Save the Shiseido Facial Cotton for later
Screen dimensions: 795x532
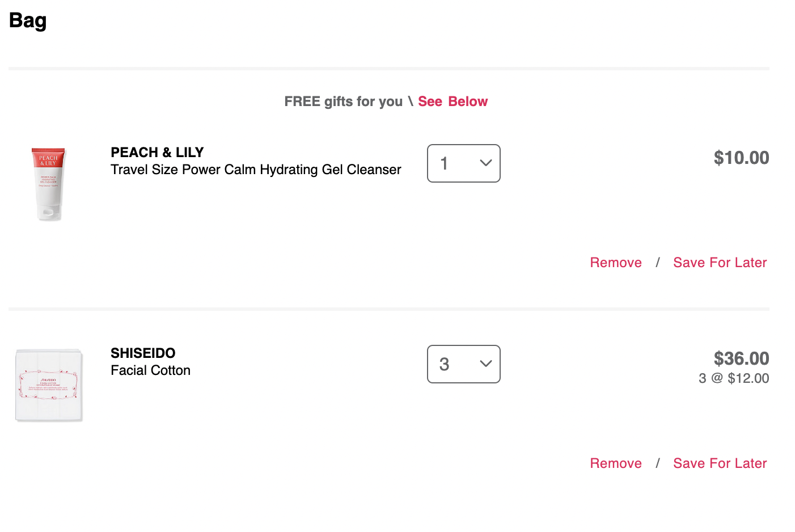tap(720, 463)
